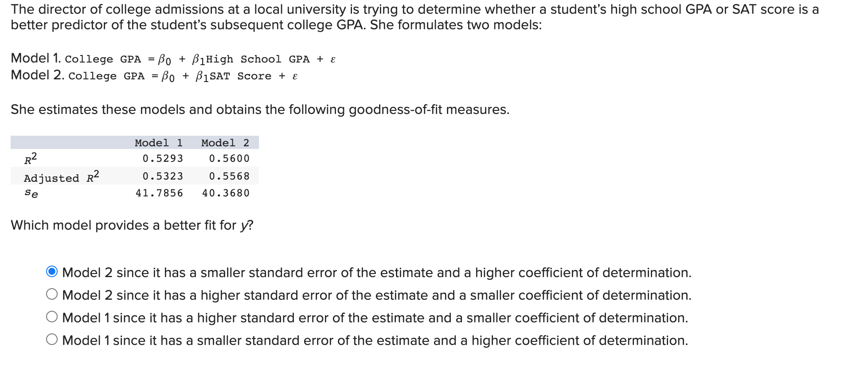Click the question 'Which model provides a better fit'

132,225
